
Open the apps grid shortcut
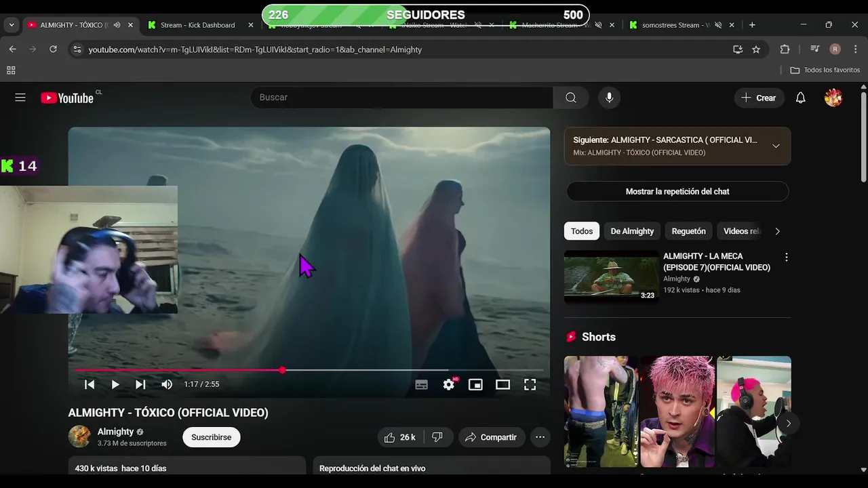pos(11,70)
